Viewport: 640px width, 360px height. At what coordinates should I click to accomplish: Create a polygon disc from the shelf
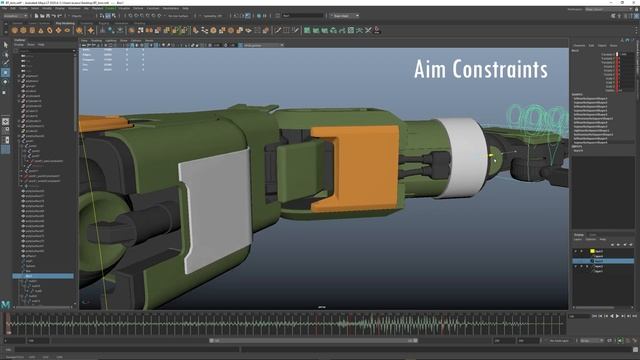(67, 30)
